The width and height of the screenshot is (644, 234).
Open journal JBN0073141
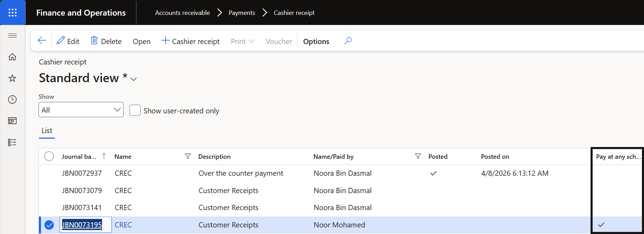point(82,208)
